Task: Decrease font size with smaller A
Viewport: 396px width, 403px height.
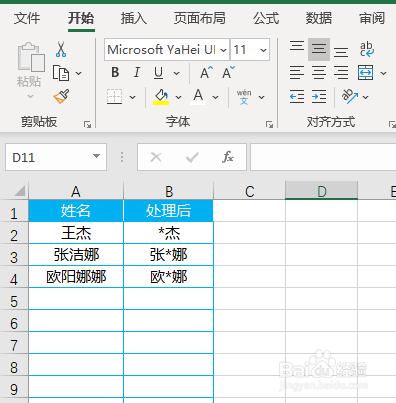Action: click(229, 72)
